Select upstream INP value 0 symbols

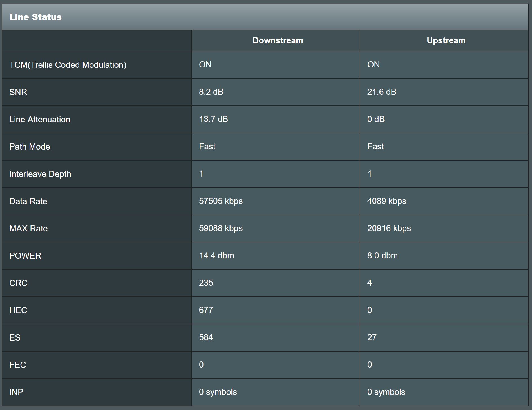point(386,392)
